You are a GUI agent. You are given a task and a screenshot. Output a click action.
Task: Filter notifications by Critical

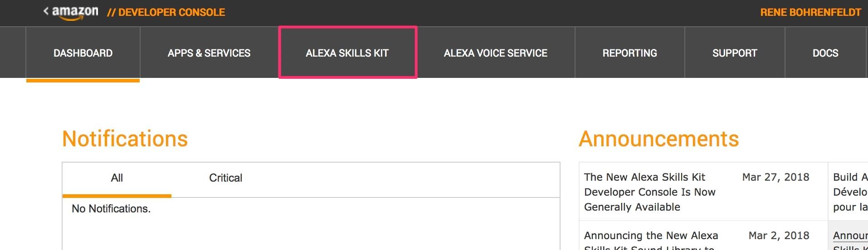[225, 178]
